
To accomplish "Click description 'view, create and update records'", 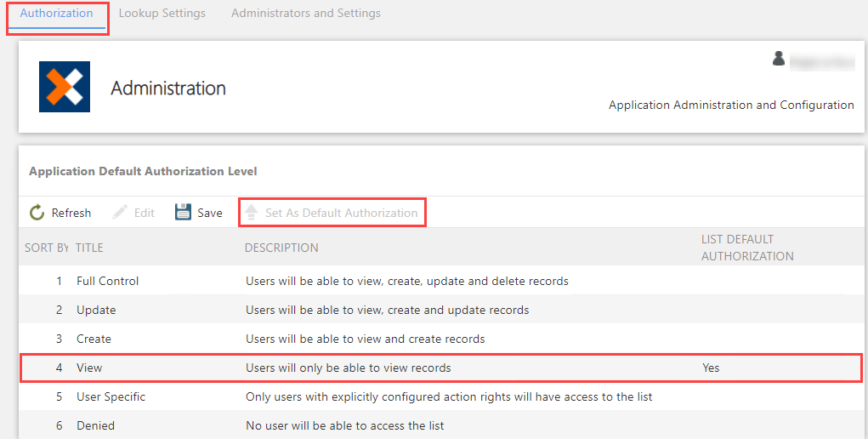I will point(388,310).
